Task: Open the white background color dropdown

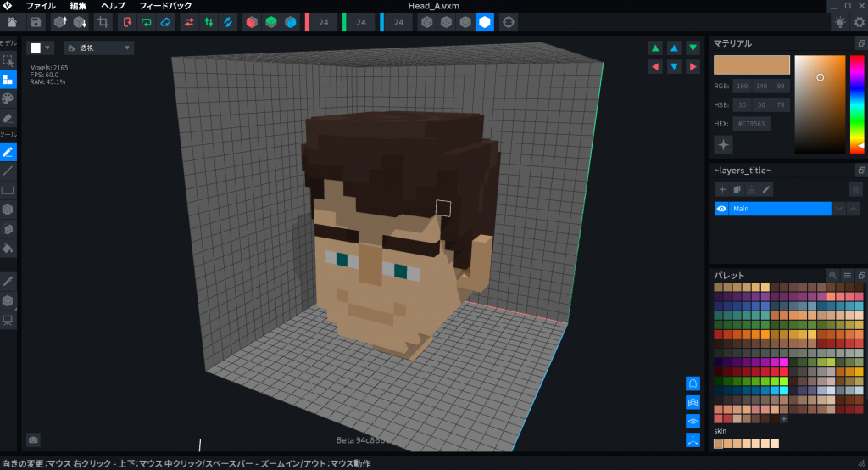Action: point(40,48)
